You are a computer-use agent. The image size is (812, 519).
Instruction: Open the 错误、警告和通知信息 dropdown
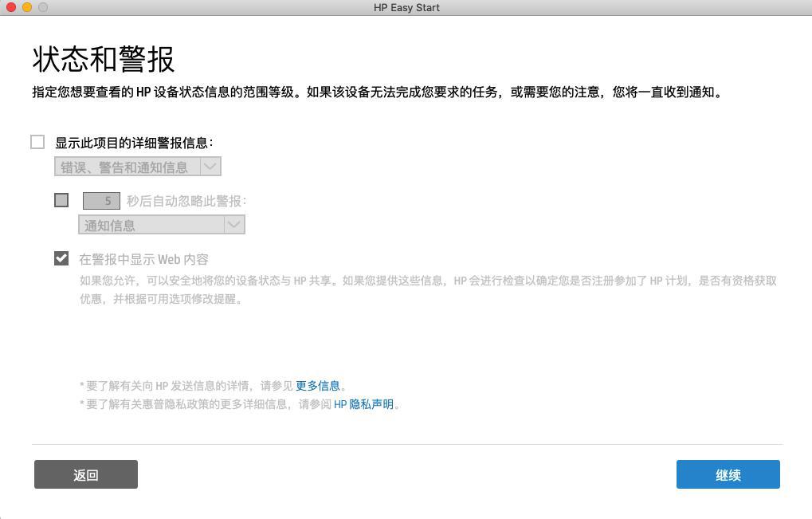click(x=138, y=167)
